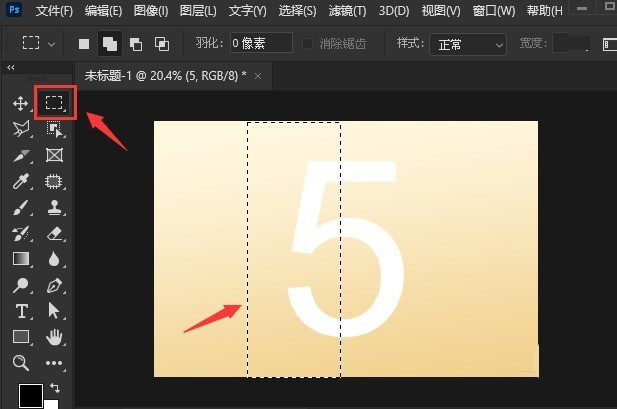Click the black foreground color swatch
The height and width of the screenshot is (409, 617).
coord(31,395)
